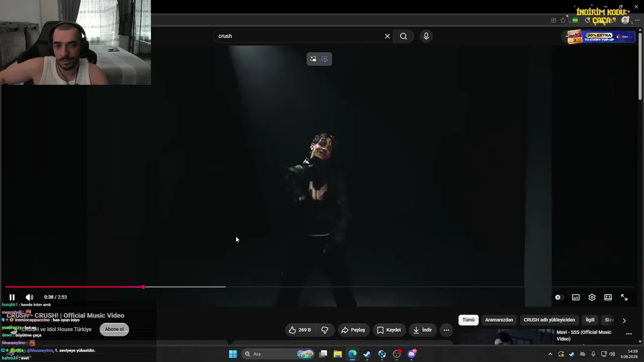Click the microphone tray icon
This screenshot has width=644, height=362.
(x=594, y=354)
